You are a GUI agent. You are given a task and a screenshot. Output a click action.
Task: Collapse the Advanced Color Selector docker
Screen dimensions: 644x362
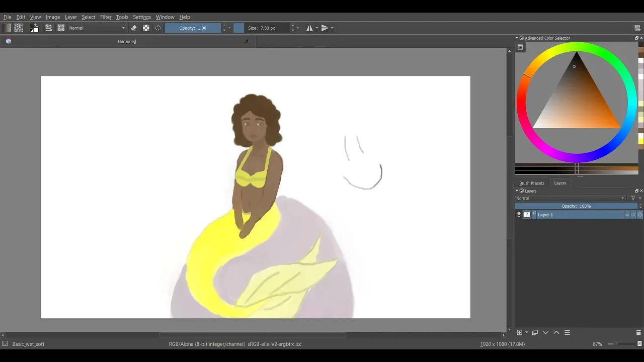[517, 38]
